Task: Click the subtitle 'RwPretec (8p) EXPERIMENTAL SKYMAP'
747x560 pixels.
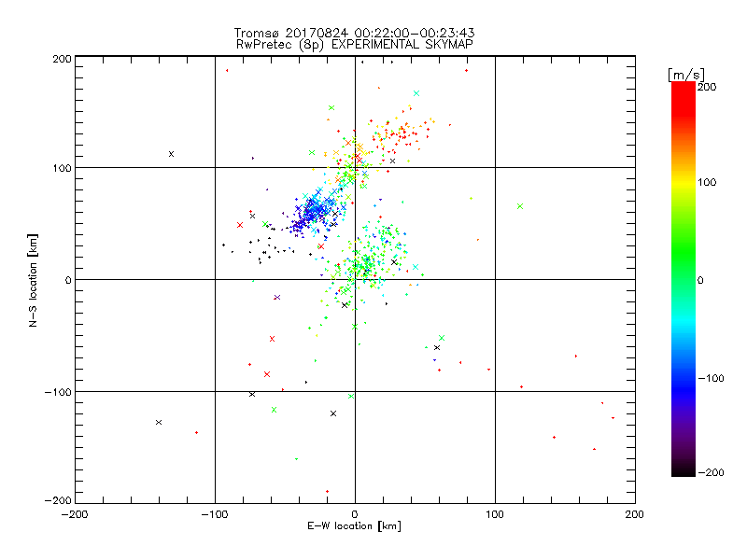Action: 354,45
